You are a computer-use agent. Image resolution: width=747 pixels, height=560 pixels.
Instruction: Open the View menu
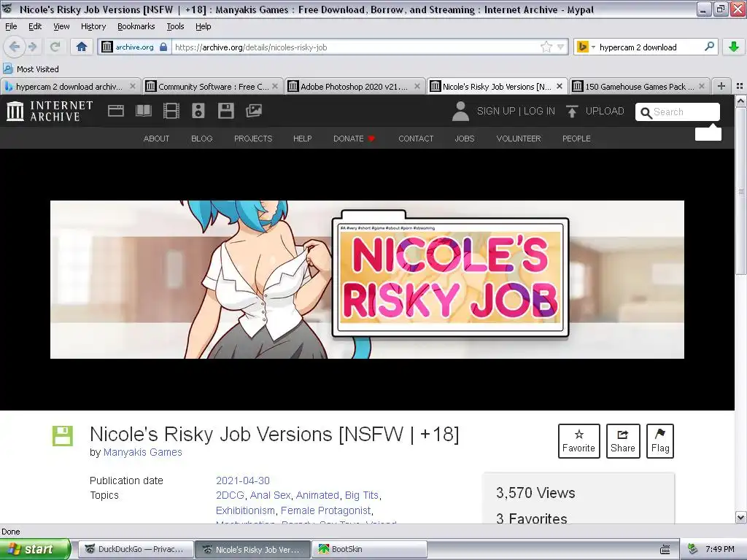tap(61, 27)
